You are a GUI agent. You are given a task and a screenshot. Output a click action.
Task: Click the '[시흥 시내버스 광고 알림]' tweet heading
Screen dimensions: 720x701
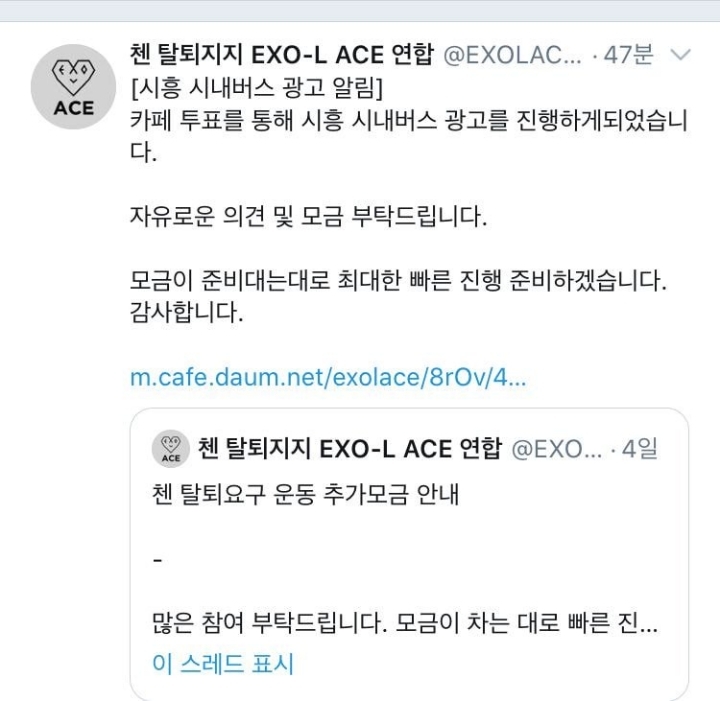coord(257,88)
